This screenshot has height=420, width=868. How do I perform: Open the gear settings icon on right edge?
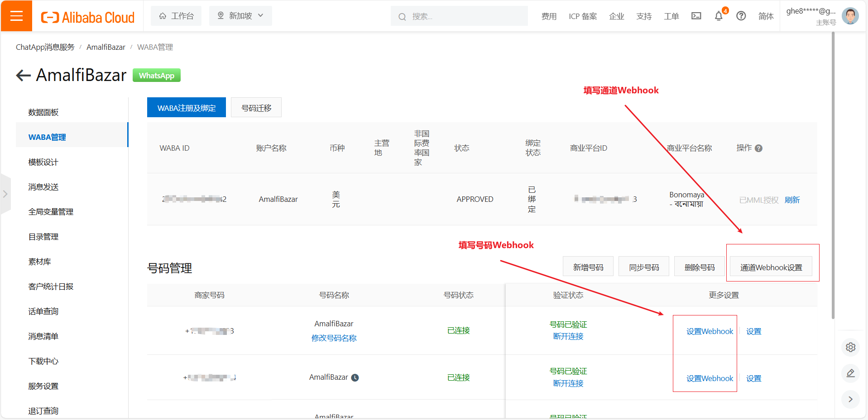tap(850, 347)
